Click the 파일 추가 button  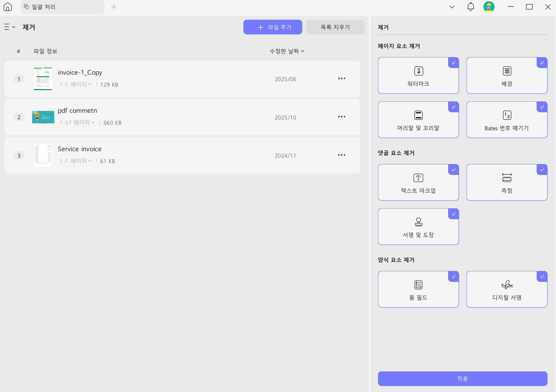tap(273, 27)
